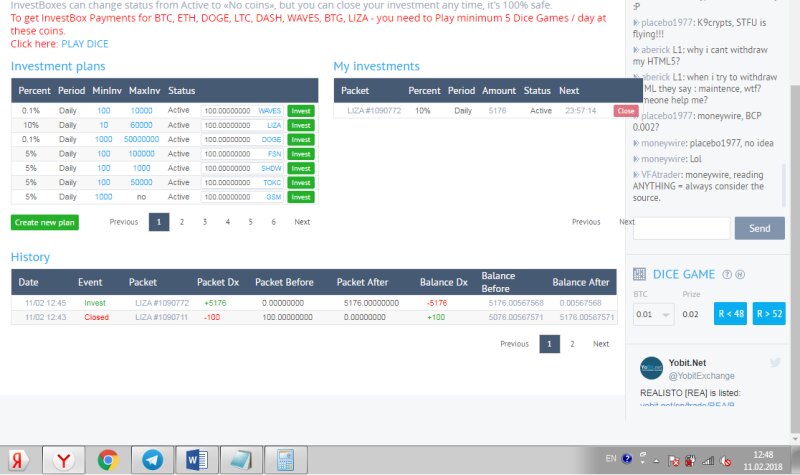800x475 pixels.
Task: Click the Twitter bird icon
Action: tap(775, 362)
